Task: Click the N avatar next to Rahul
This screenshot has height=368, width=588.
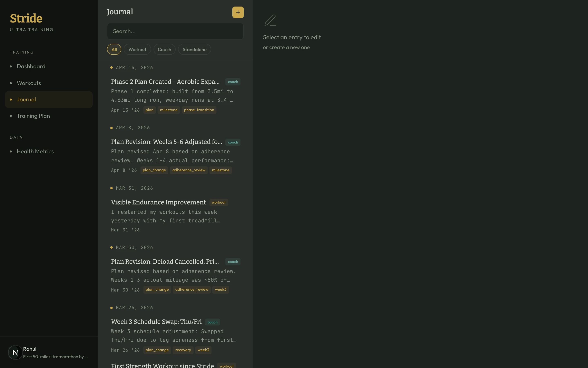Action: pyautogui.click(x=15, y=352)
